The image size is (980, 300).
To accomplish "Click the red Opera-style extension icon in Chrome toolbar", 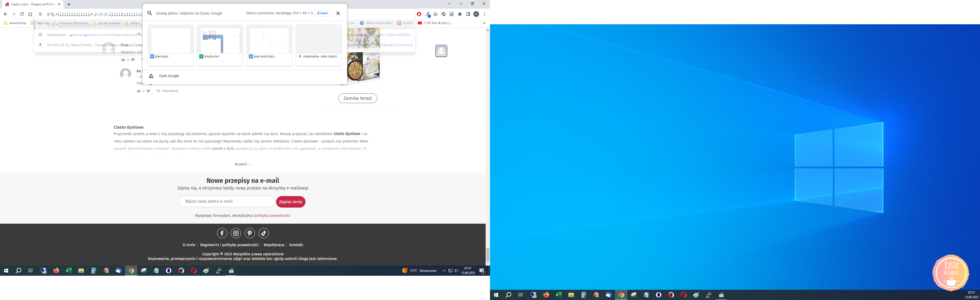I will (x=419, y=14).
